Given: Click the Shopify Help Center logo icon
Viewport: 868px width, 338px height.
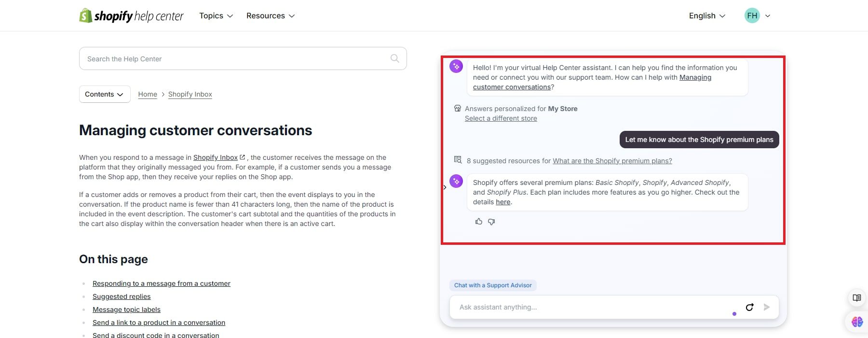Looking at the screenshot, I should [86, 15].
